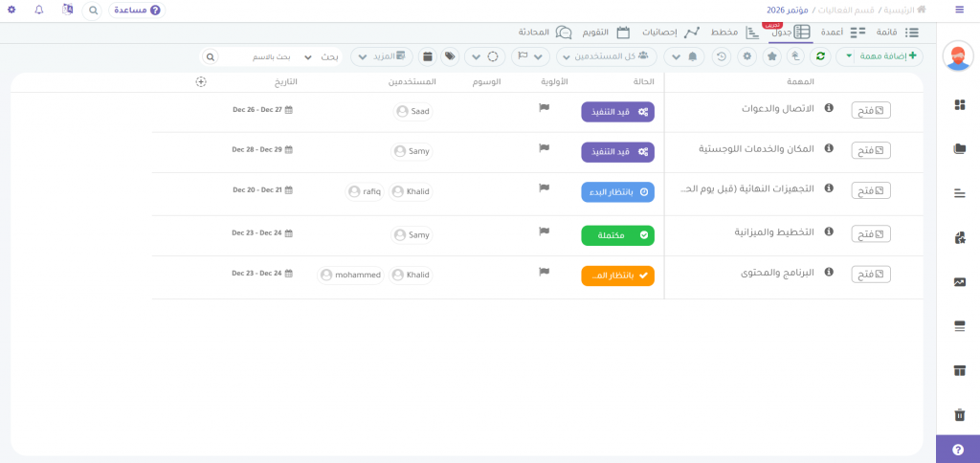Screen dimensions: 980x463
Task: Toggle the priority flag for البرنامج والمحتوى
Action: (x=544, y=272)
